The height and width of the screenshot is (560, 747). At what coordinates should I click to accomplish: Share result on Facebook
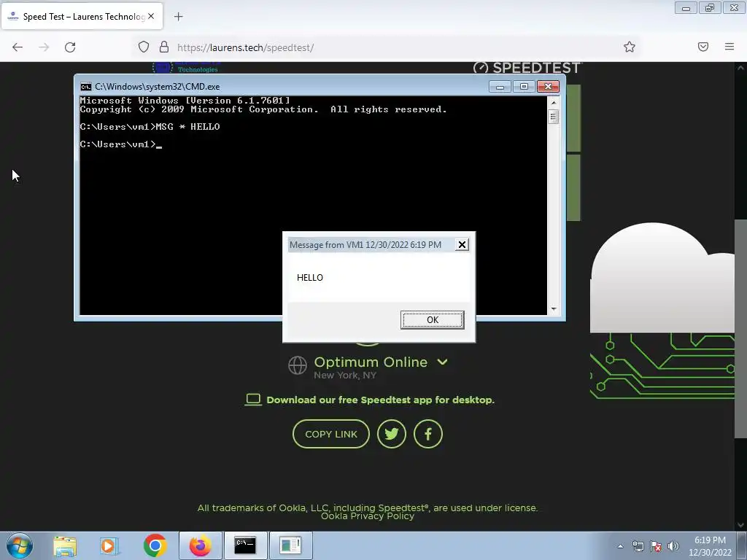[x=427, y=434]
